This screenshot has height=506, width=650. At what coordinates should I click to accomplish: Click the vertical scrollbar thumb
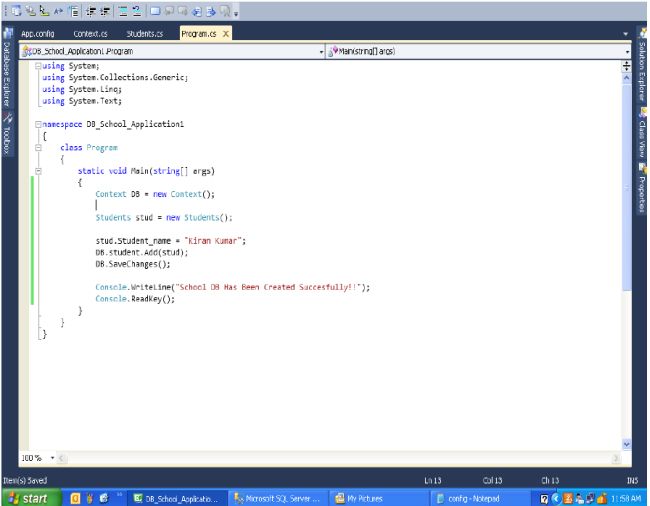[x=626, y=186]
